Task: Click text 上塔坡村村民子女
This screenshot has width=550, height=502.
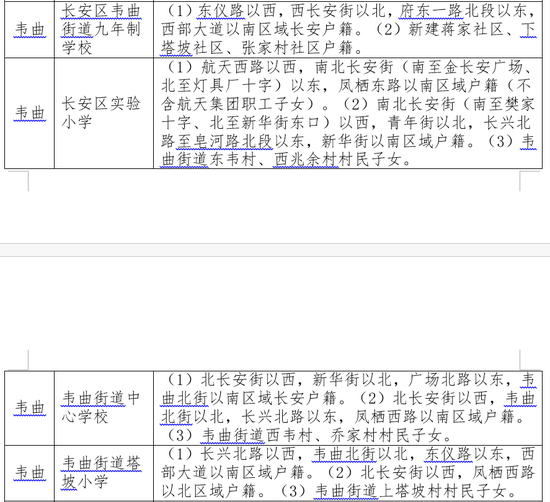Action: click(443, 491)
